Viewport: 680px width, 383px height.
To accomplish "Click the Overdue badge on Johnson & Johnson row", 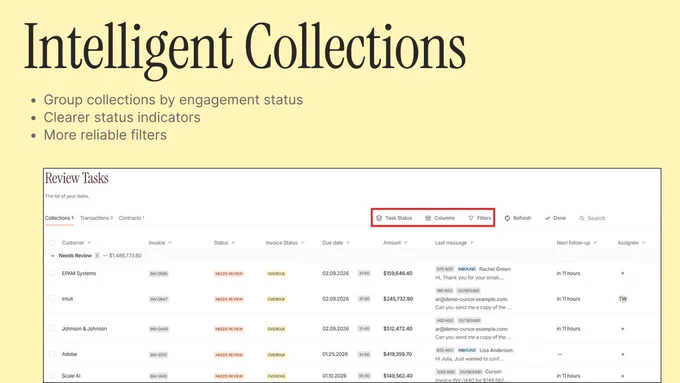I will (276, 329).
